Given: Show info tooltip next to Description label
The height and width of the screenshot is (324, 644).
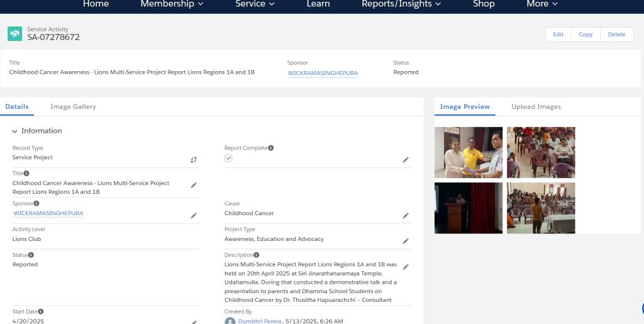Looking at the screenshot, I should click(257, 255).
